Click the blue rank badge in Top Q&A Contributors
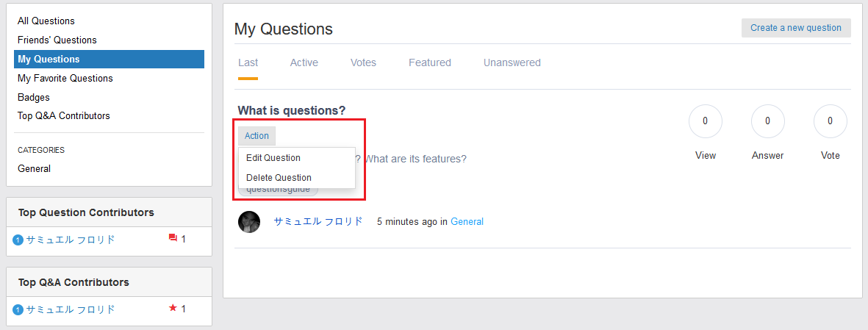 [18, 309]
